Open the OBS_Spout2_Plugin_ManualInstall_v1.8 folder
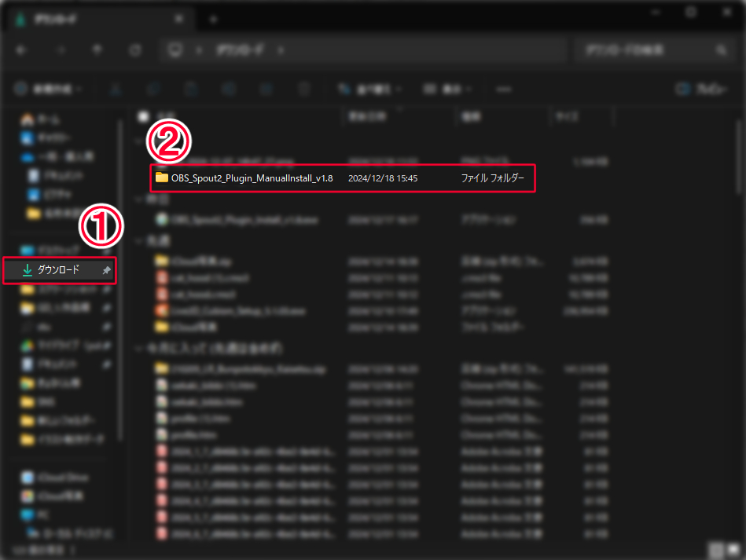This screenshot has width=746, height=560. [252, 178]
